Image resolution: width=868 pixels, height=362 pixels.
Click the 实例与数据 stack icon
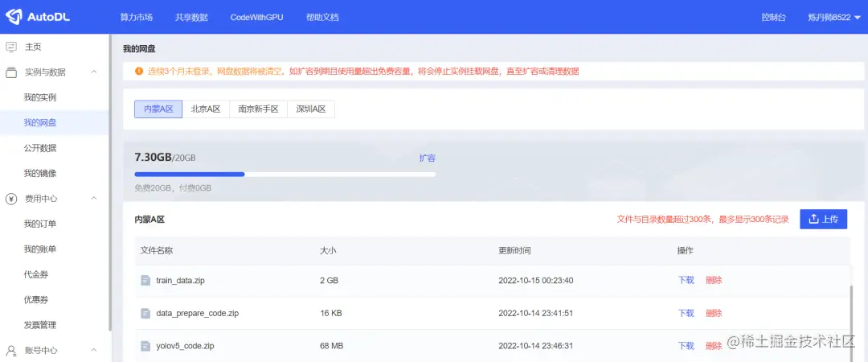click(x=11, y=72)
